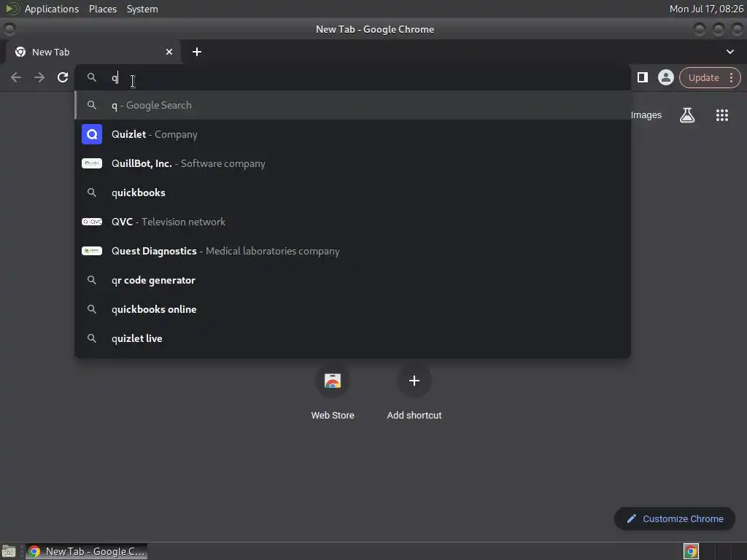Select the Quizlet company suggestion

[x=352, y=134]
